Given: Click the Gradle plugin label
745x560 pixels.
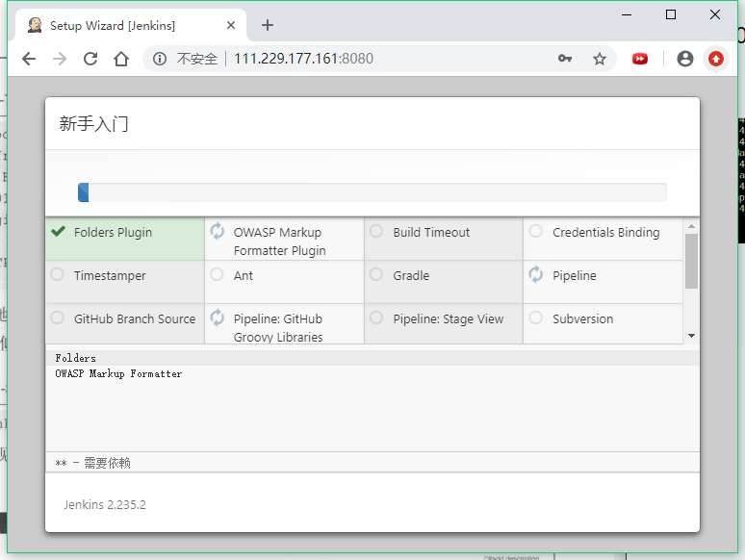Looking at the screenshot, I should click(x=411, y=276).
